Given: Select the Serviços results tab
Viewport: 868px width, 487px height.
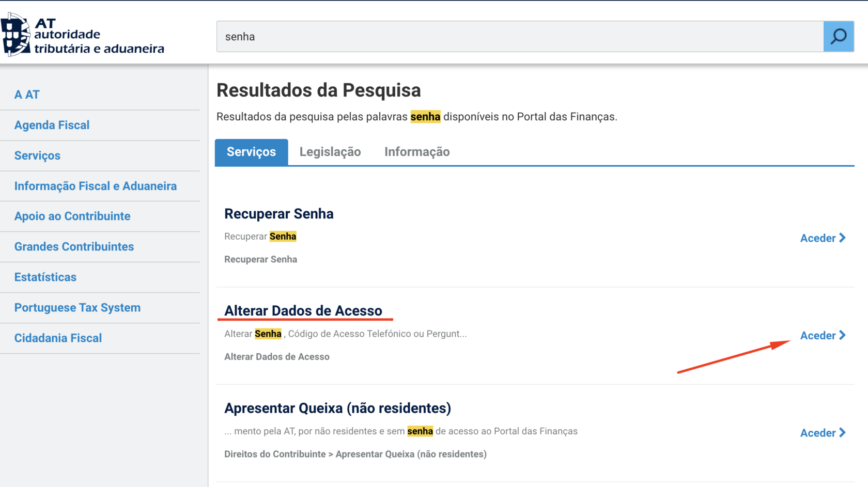Looking at the screenshot, I should tap(252, 152).
